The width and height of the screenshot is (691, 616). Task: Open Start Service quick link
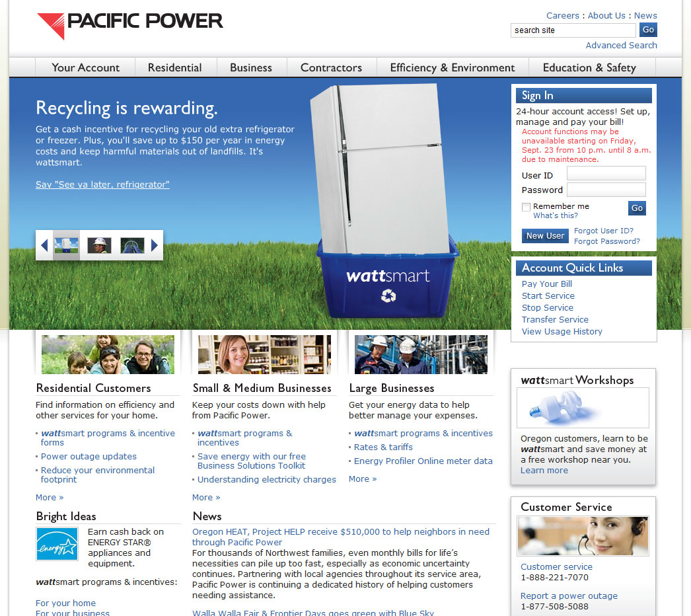(548, 296)
